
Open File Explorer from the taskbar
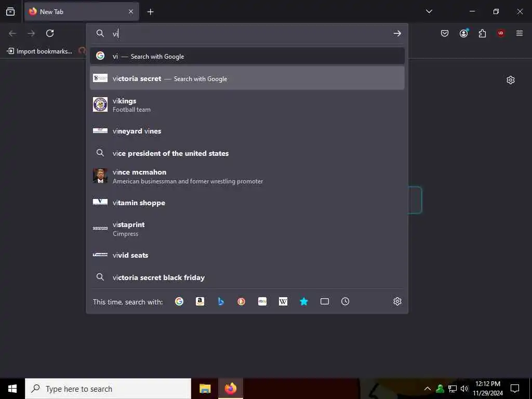click(205, 389)
